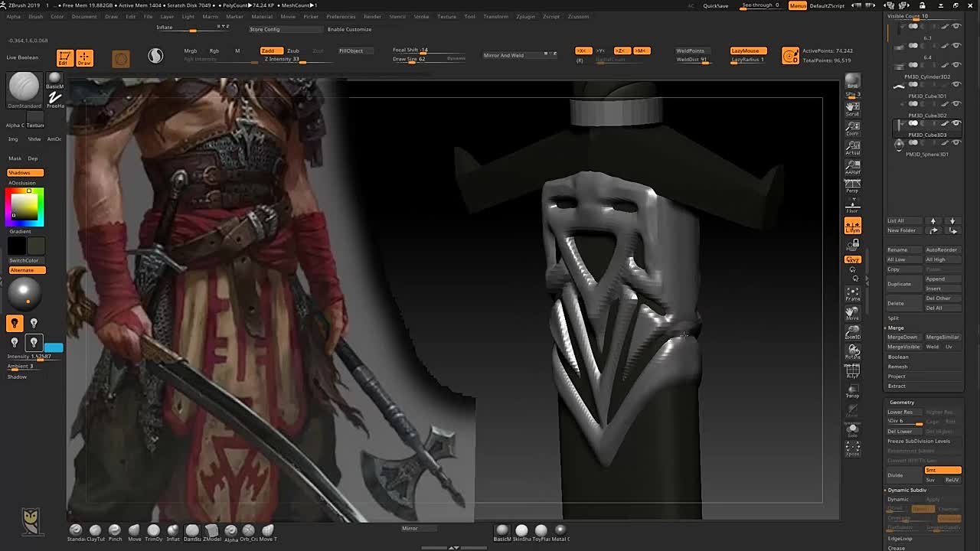Image resolution: width=980 pixels, height=551 pixels.
Task: Select the TrimDynamic brush
Action: 153,533
